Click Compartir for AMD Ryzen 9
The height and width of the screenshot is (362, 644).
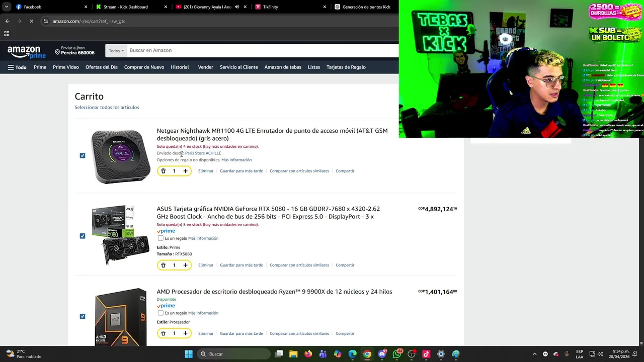pos(345,333)
